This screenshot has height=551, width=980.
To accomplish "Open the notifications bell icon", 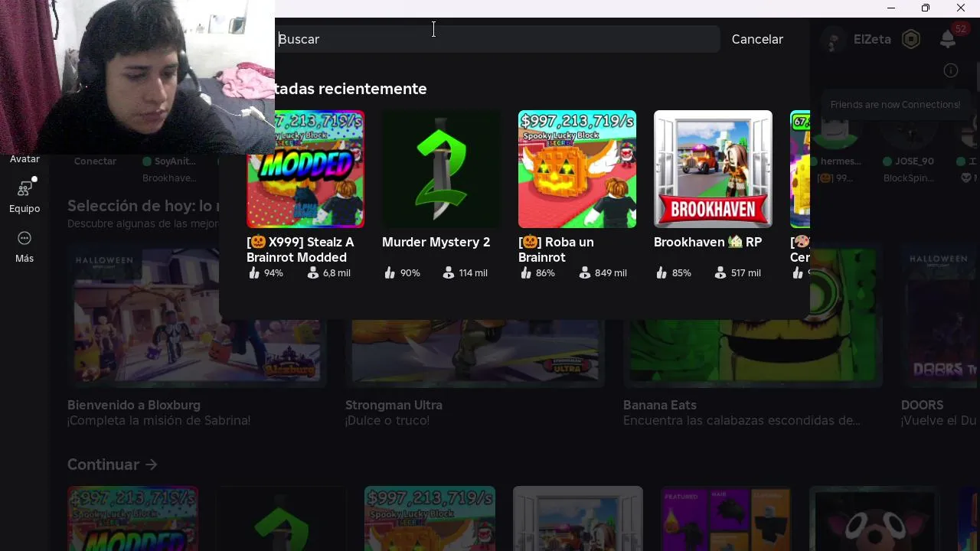I will pyautogui.click(x=948, y=39).
